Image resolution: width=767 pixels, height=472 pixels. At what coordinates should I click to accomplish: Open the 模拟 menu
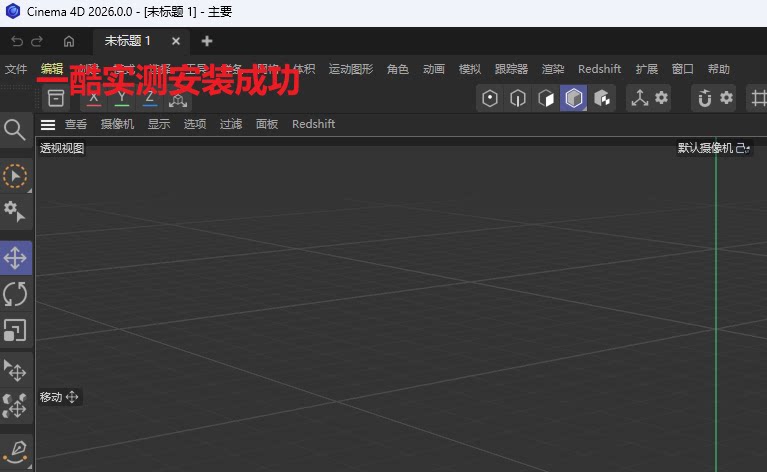(470, 69)
